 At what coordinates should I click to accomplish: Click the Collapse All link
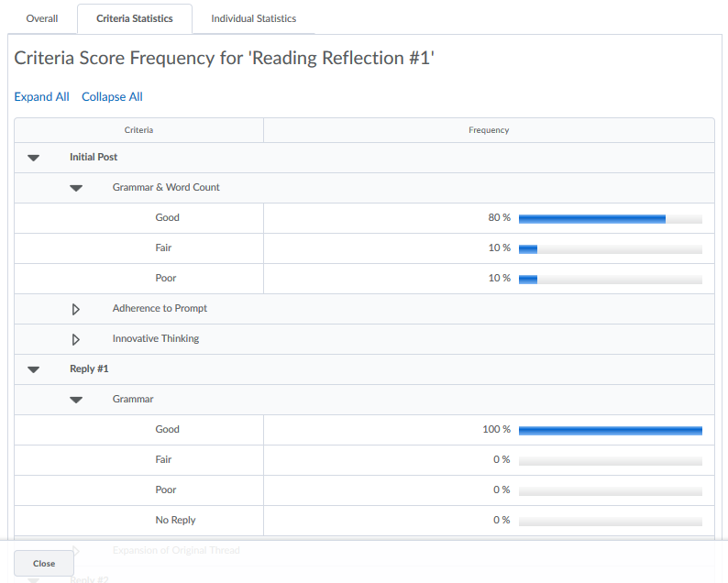coord(112,96)
